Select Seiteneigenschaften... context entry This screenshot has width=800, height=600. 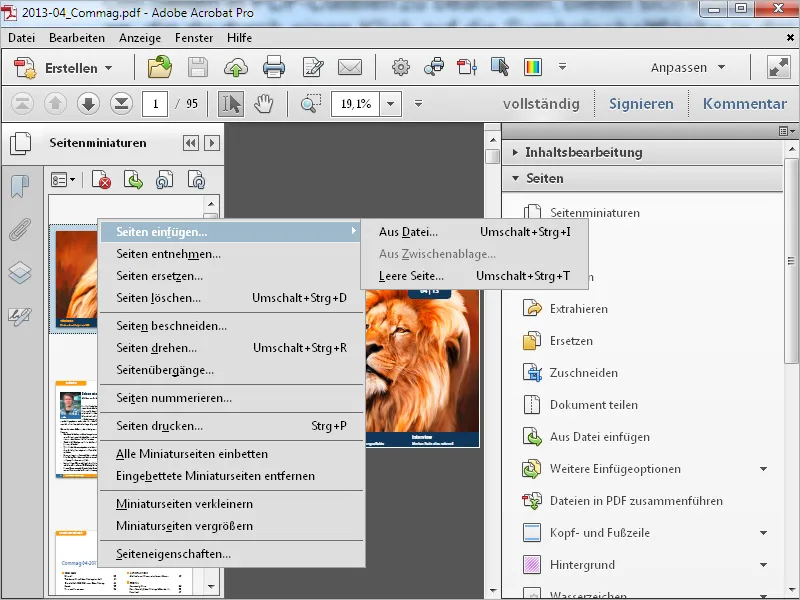pos(231,554)
